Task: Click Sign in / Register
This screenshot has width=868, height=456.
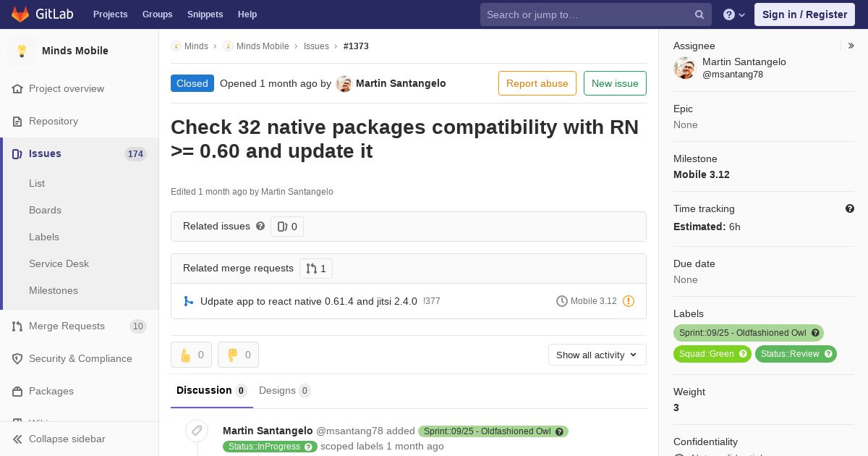Action: tap(804, 14)
